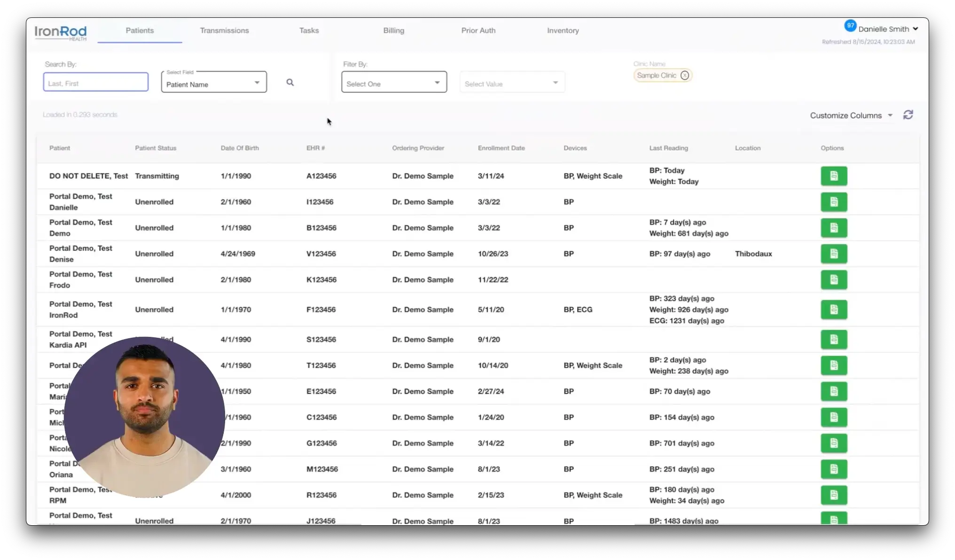Remove the Sample Clinic filter chip
This screenshot has height=560, width=955.
pos(685,75)
